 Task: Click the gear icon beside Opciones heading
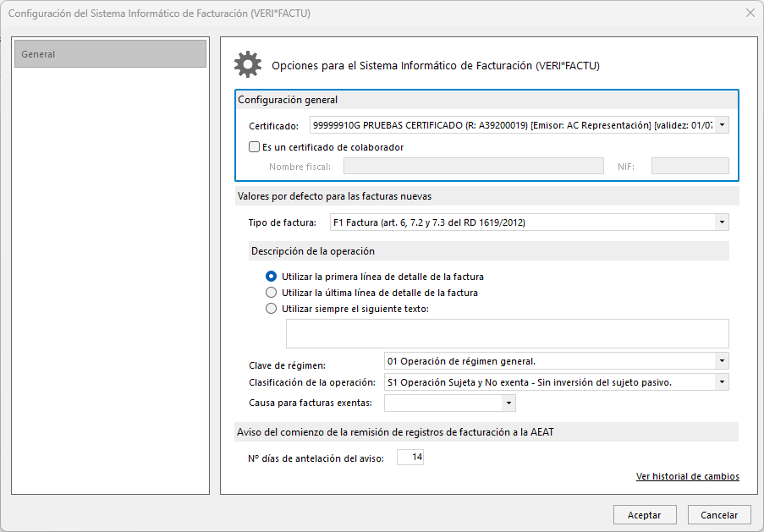click(x=248, y=65)
